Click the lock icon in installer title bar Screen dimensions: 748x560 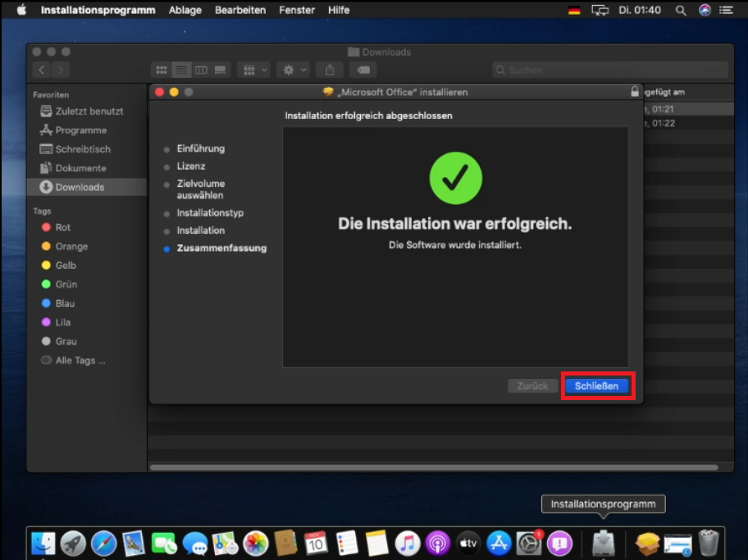(x=634, y=92)
